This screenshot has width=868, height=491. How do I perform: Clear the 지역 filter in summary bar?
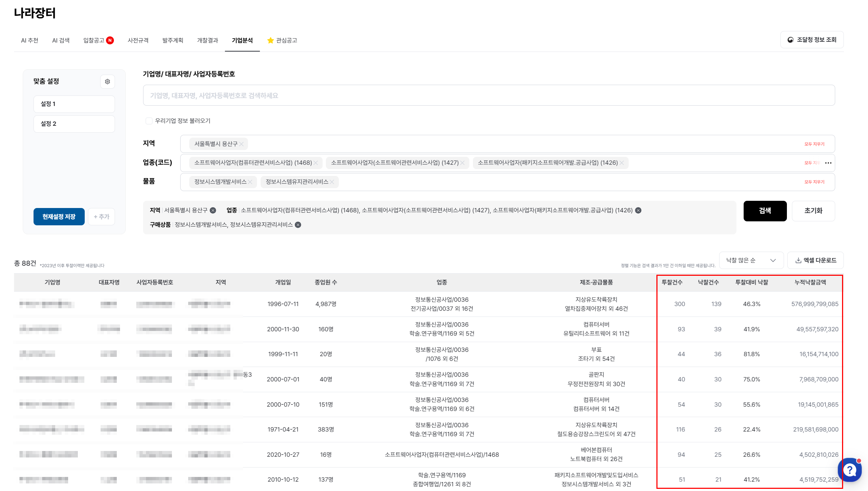click(213, 210)
